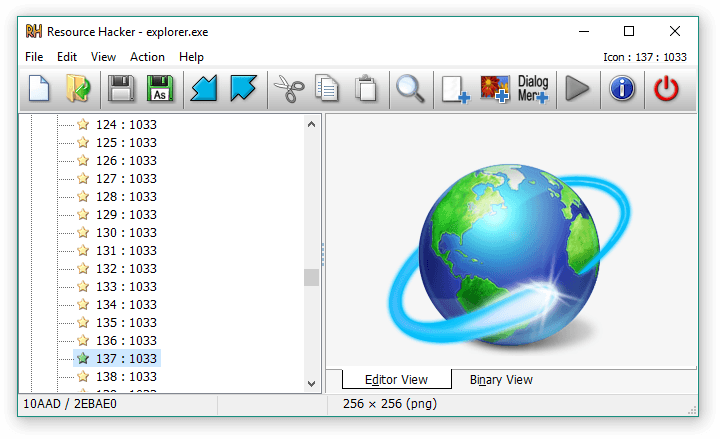Switch to the Binary View tab
720x439 pixels.
tap(501, 380)
